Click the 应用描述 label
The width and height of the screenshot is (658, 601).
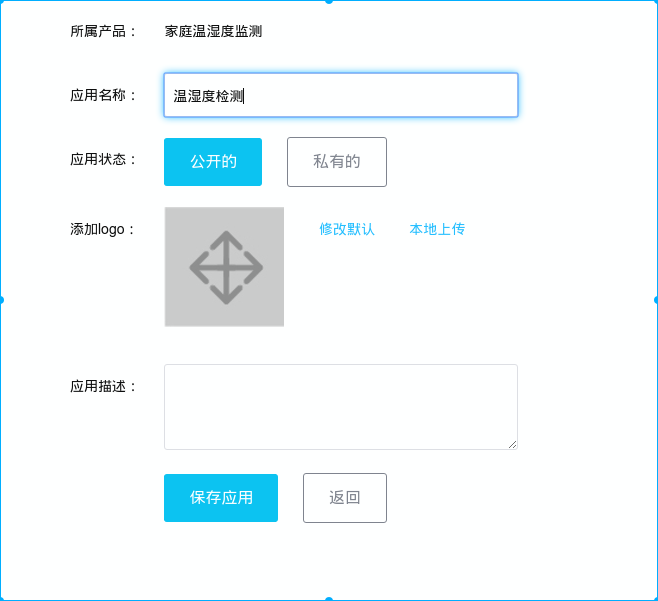coord(103,386)
